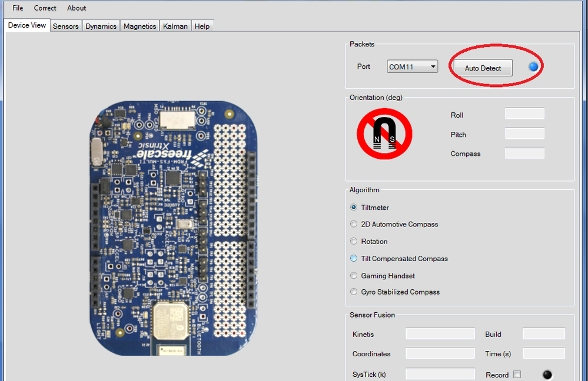Image resolution: width=588 pixels, height=381 pixels.
Task: Click the Auto Detect button
Action: click(483, 68)
